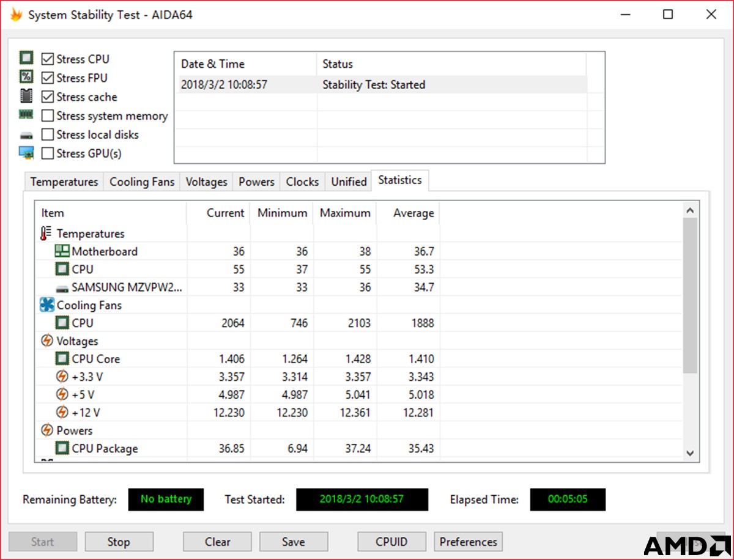Viewport: 734px width, 560px height.
Task: Click the CPU Package chip icon
Action: pyautogui.click(x=62, y=448)
